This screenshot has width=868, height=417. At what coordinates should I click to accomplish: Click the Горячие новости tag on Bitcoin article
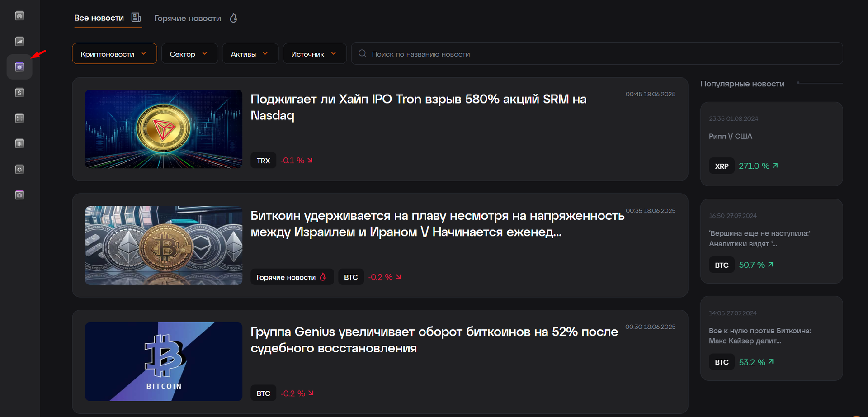292,277
